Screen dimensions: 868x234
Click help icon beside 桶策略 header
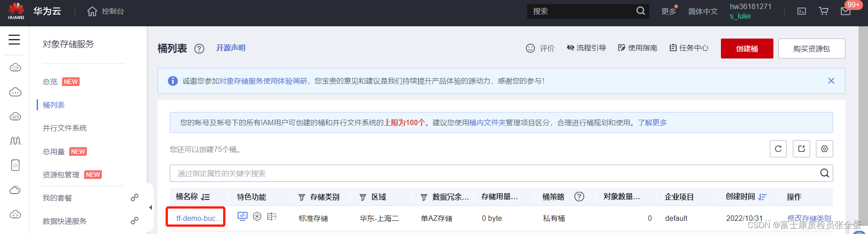[x=579, y=197]
